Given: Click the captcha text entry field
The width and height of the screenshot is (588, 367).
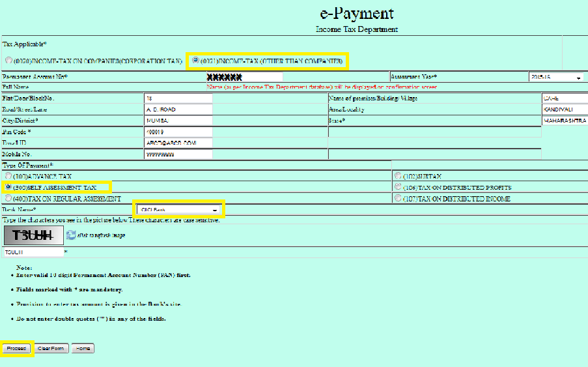Looking at the screenshot, I should [32, 252].
